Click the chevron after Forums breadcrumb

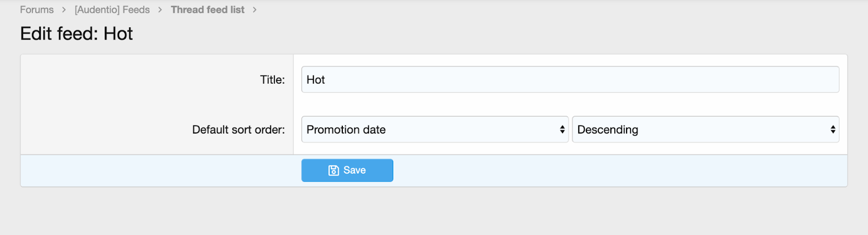tap(64, 10)
